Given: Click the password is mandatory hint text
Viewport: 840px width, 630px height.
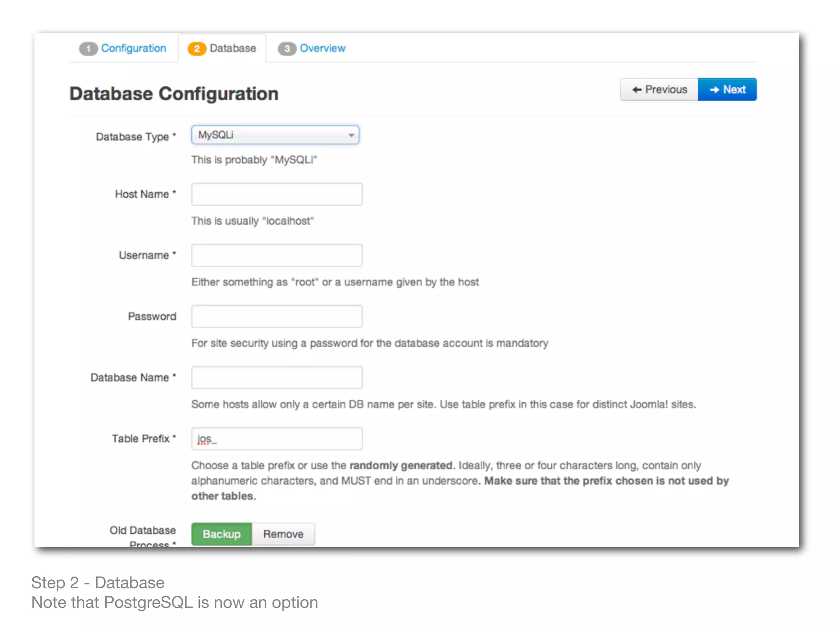Looking at the screenshot, I should tap(370, 343).
